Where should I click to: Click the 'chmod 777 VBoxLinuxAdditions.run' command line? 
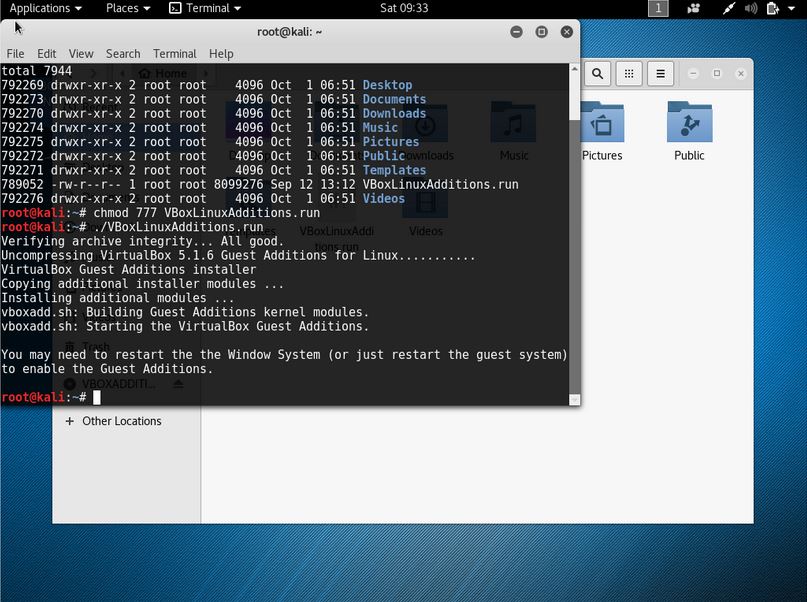pos(206,213)
